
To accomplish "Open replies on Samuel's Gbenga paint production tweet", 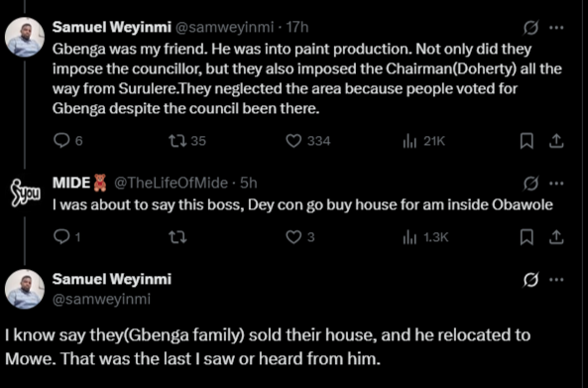I will [67, 141].
